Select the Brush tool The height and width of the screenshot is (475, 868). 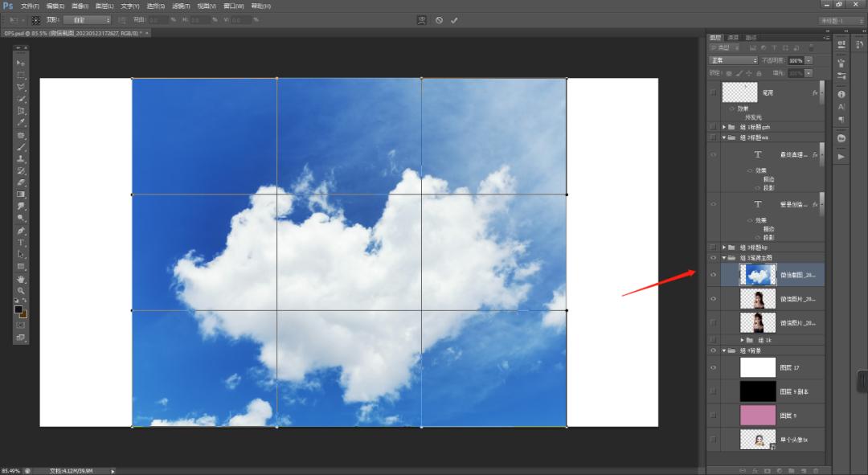coord(21,147)
